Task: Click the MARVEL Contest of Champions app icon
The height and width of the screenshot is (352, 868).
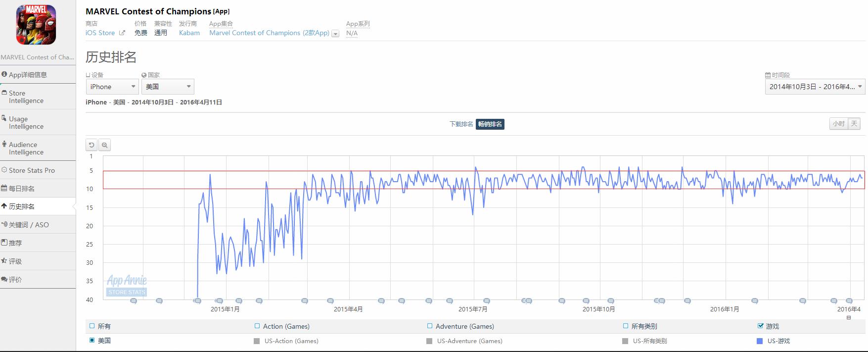Action: pos(36,25)
